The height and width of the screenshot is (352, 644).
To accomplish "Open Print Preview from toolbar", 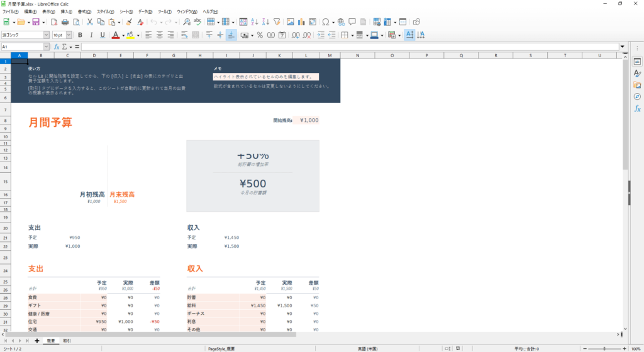I will [x=76, y=22].
